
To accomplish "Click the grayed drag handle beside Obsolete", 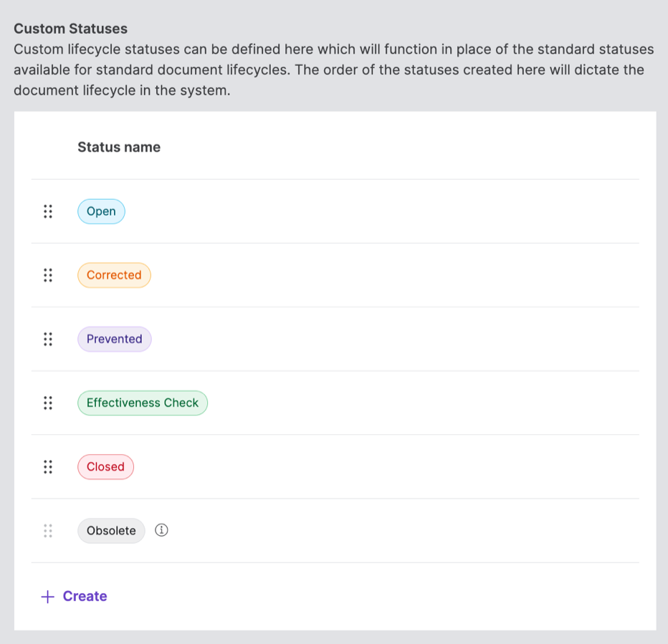I will (x=48, y=530).
